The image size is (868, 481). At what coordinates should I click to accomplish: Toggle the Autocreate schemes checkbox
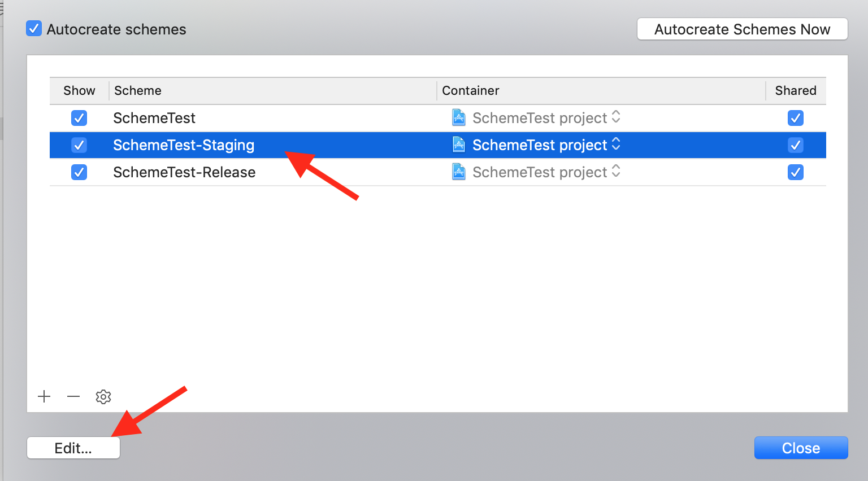click(34, 29)
